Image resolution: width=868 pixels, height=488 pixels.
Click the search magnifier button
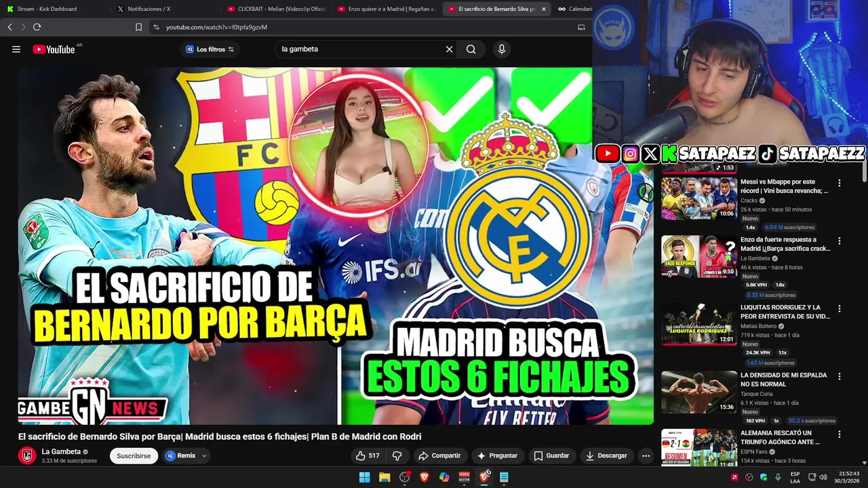(x=471, y=49)
